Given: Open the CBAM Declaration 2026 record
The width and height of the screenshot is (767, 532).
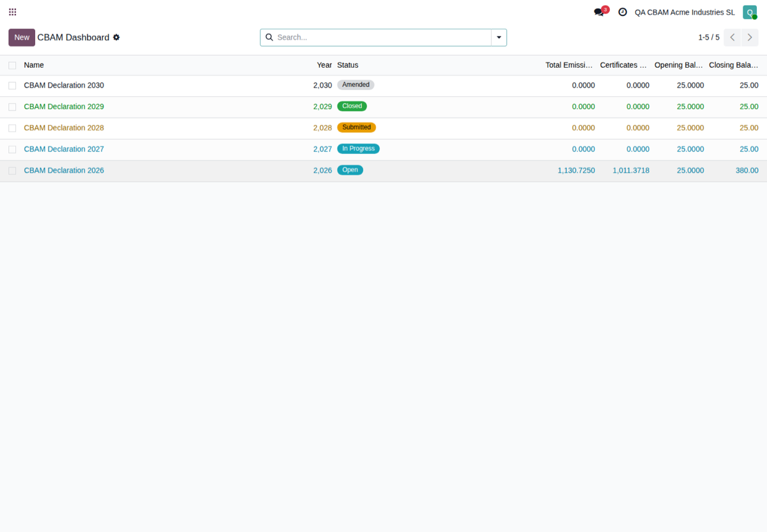Looking at the screenshot, I should (x=64, y=171).
